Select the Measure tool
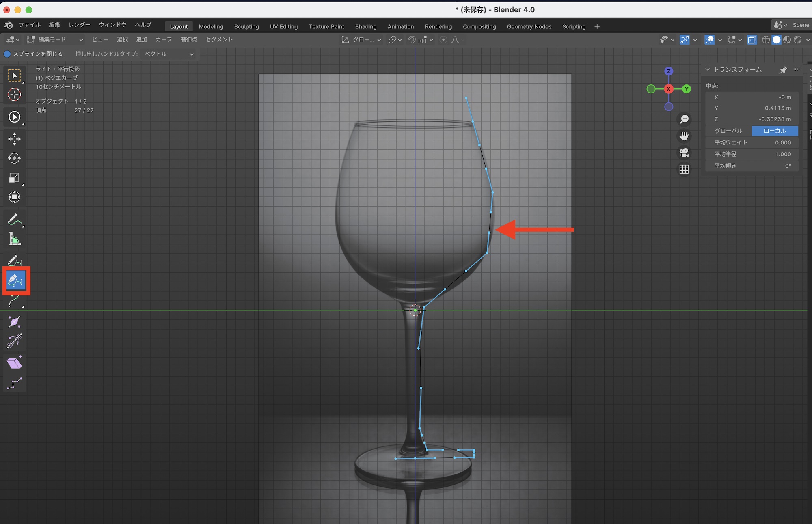Screen dimensions: 812x524 [14, 239]
